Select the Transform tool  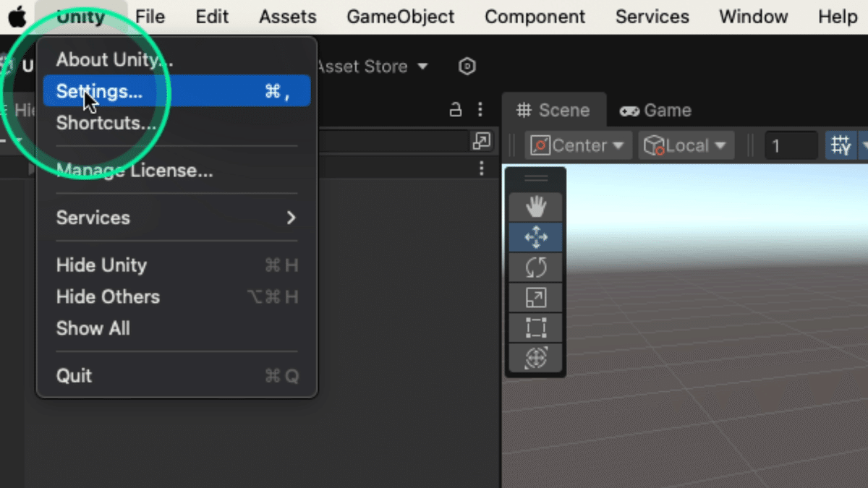(535, 358)
